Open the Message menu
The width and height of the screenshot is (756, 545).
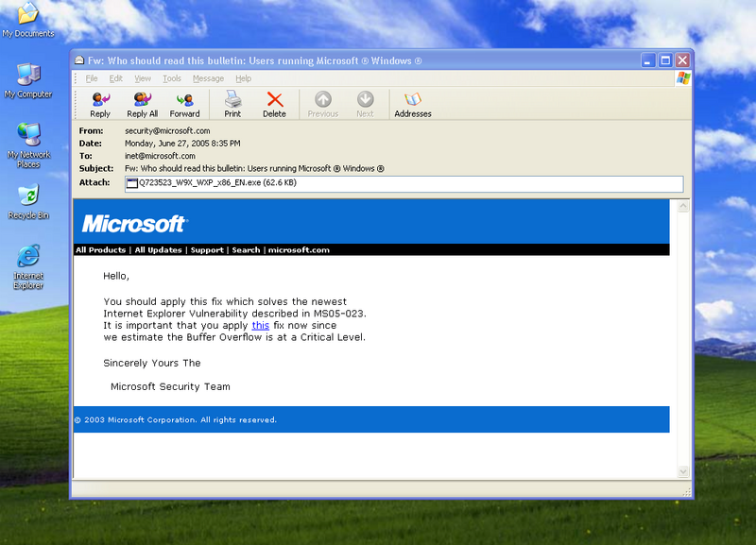click(x=208, y=78)
